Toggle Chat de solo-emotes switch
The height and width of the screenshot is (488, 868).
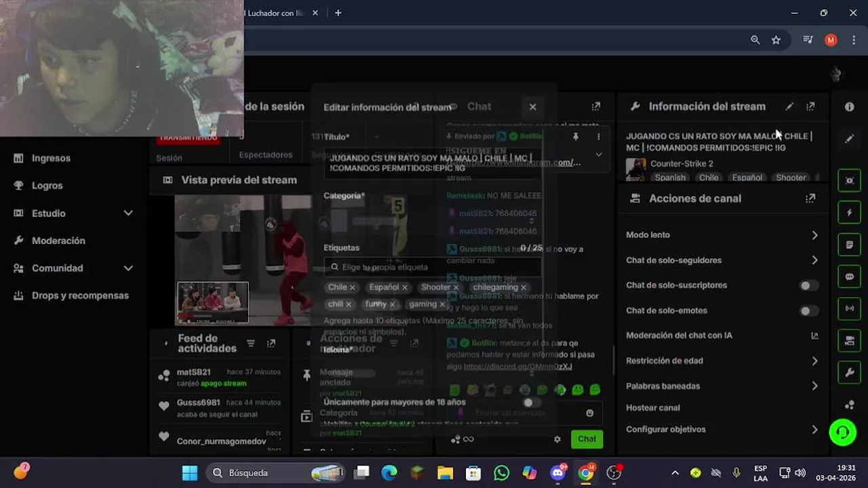808,310
